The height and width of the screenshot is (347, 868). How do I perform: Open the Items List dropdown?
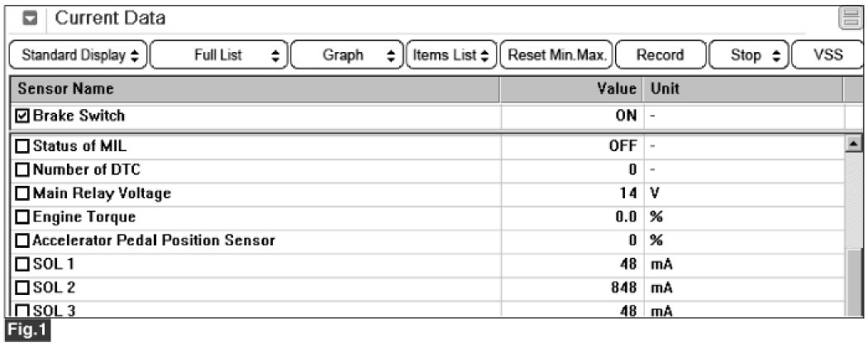[451, 55]
